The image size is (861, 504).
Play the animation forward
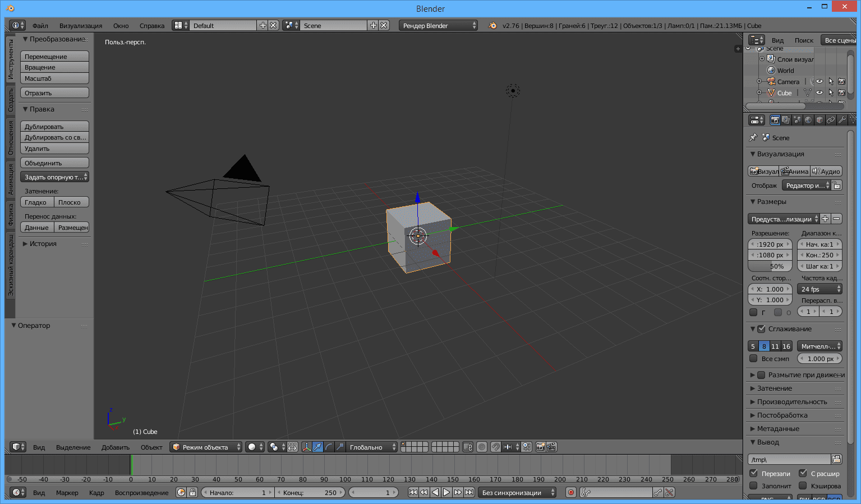pyautogui.click(x=446, y=492)
